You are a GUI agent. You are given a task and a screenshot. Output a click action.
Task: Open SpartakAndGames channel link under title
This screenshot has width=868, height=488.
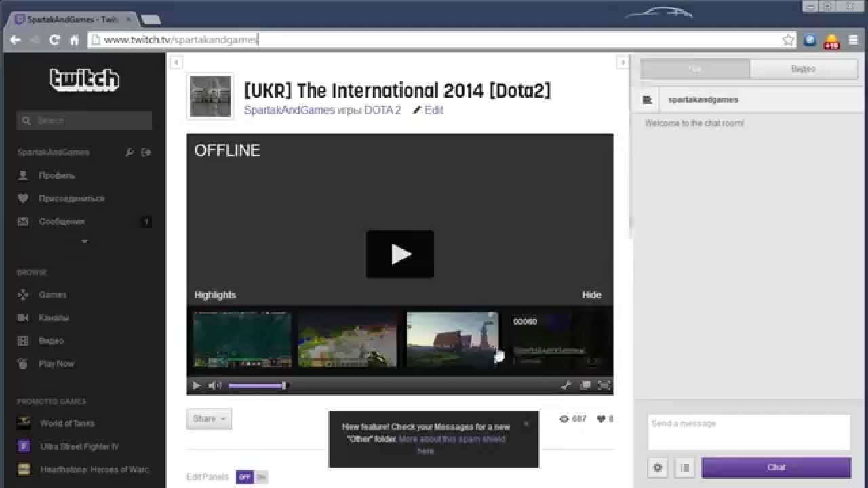coord(290,110)
